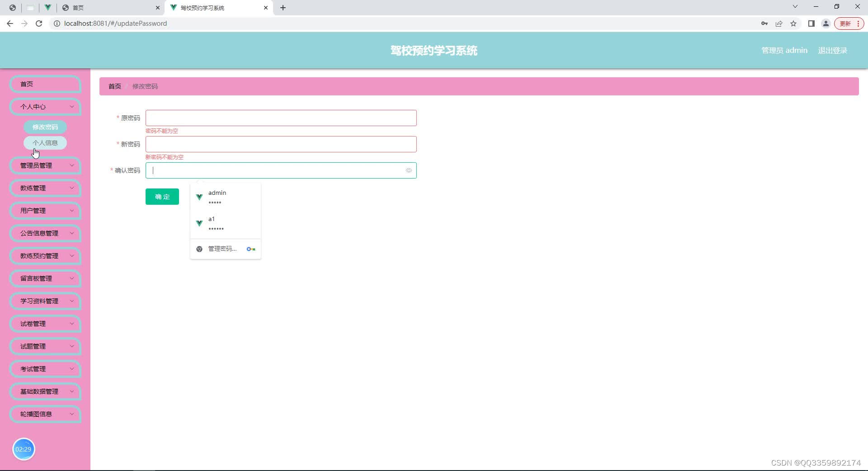The height and width of the screenshot is (471, 868).
Task: Expand the 考试管理 sidebar menu
Action: click(45, 369)
